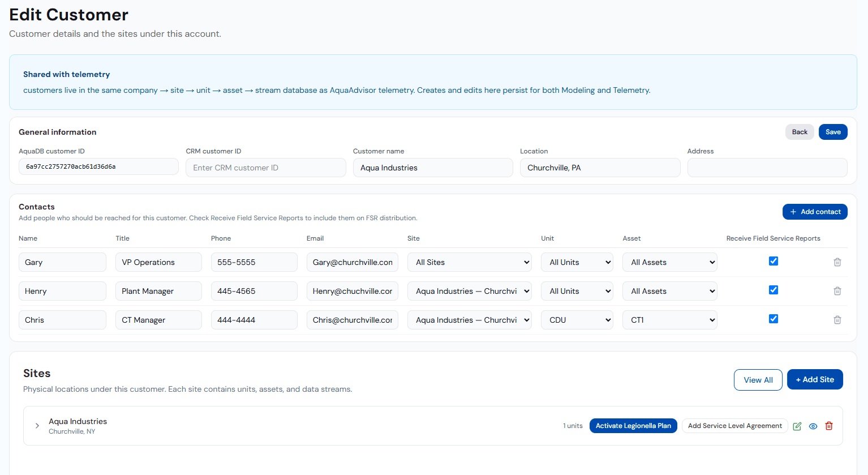Click the View All sites button
The width and height of the screenshot is (868, 475).
point(758,380)
